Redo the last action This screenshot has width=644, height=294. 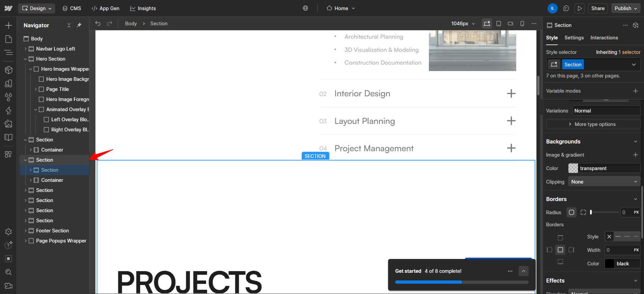[x=110, y=24]
